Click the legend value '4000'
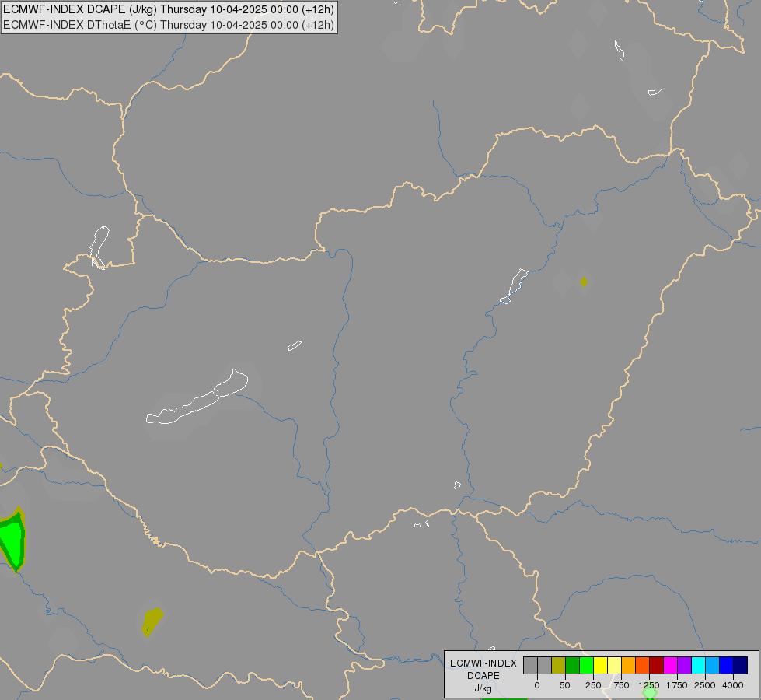Image resolution: width=761 pixels, height=700 pixels. (733, 685)
